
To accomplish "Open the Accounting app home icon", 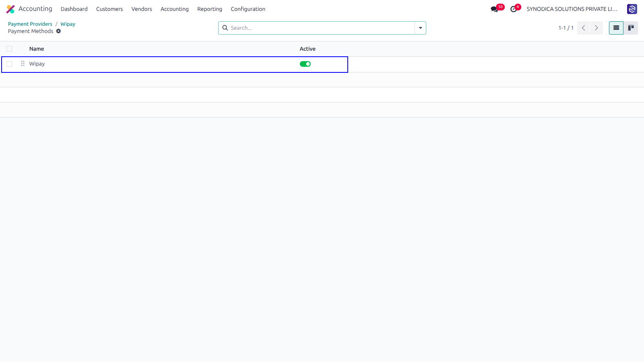I will click(x=10, y=9).
